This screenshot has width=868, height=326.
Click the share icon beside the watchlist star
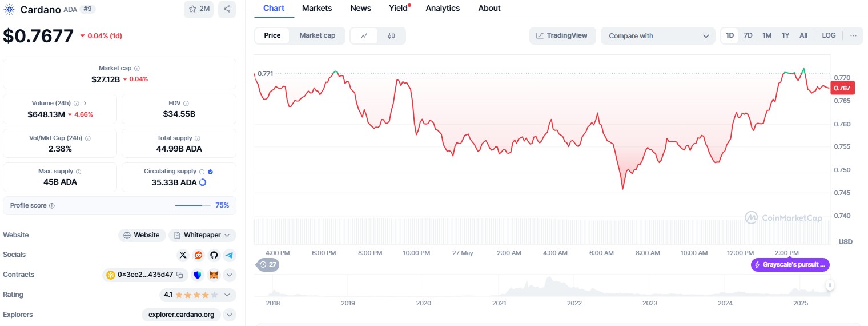coord(227,9)
